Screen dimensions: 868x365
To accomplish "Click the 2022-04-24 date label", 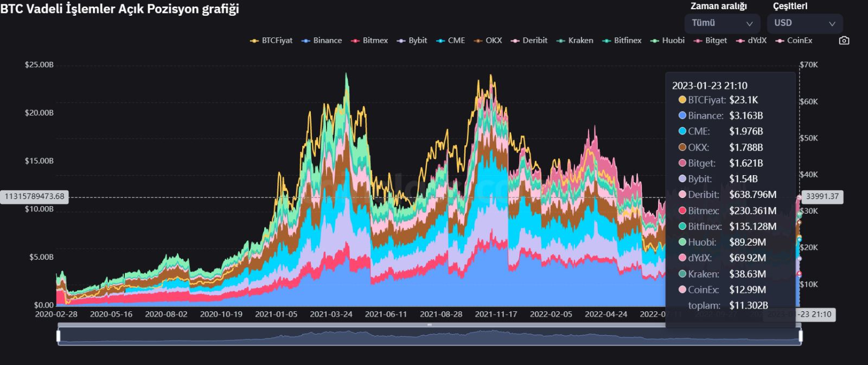I will click(606, 314).
